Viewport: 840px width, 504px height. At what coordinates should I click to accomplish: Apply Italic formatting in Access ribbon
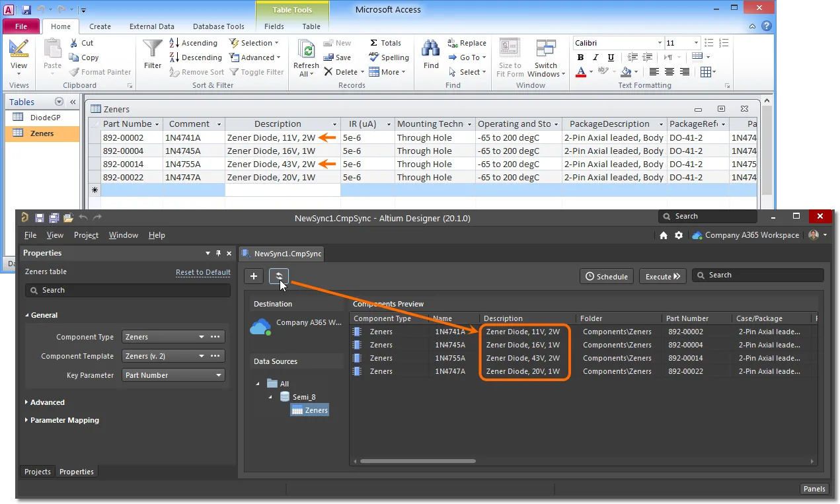pyautogui.click(x=596, y=57)
